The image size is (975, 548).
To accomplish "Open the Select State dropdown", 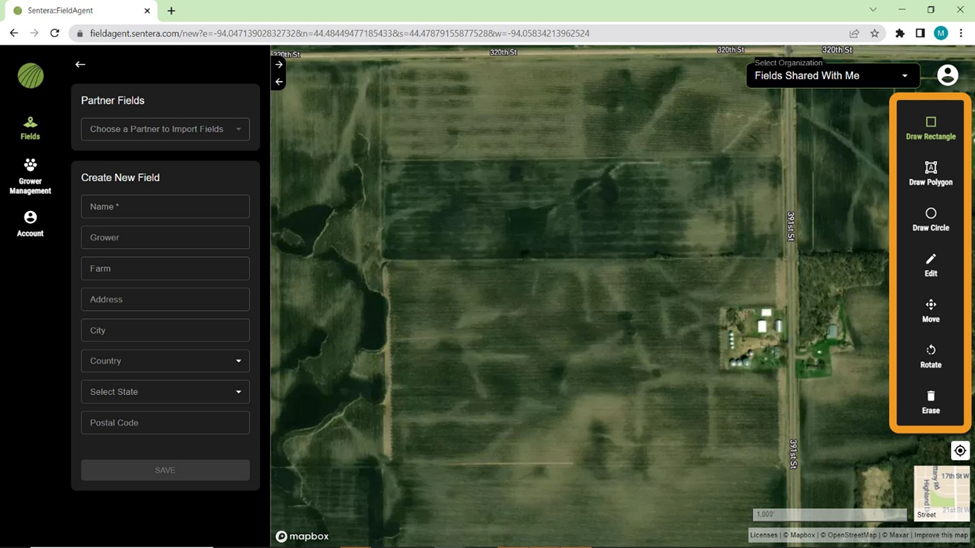I will tap(165, 392).
